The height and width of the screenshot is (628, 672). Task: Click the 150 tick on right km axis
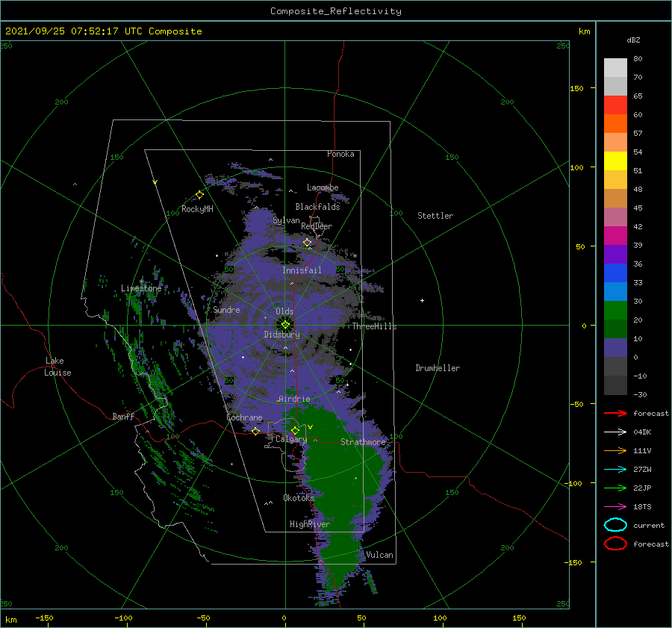576,88
